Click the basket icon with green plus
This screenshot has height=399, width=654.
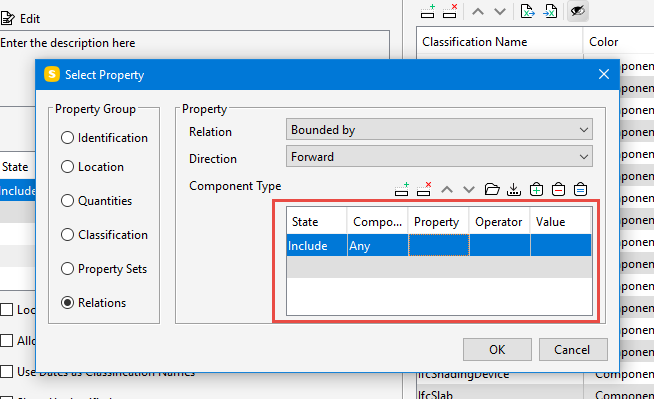coord(536,189)
